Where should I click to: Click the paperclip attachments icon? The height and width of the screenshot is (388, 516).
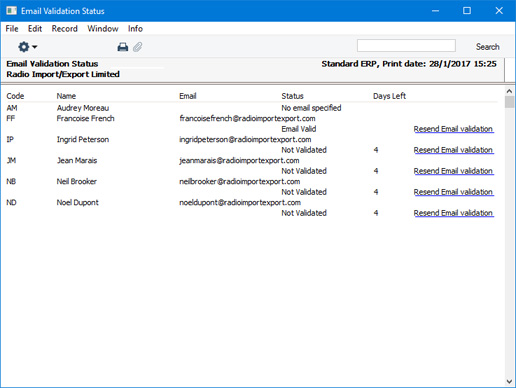(138, 47)
